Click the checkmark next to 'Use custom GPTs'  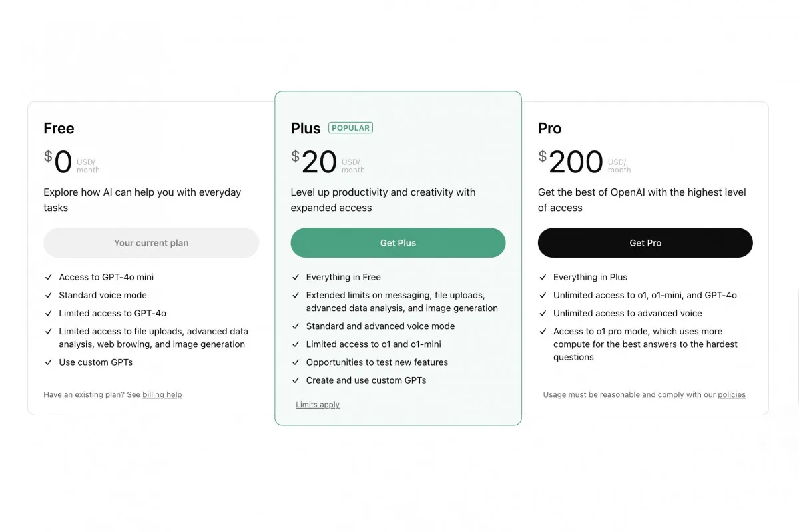[x=48, y=362]
